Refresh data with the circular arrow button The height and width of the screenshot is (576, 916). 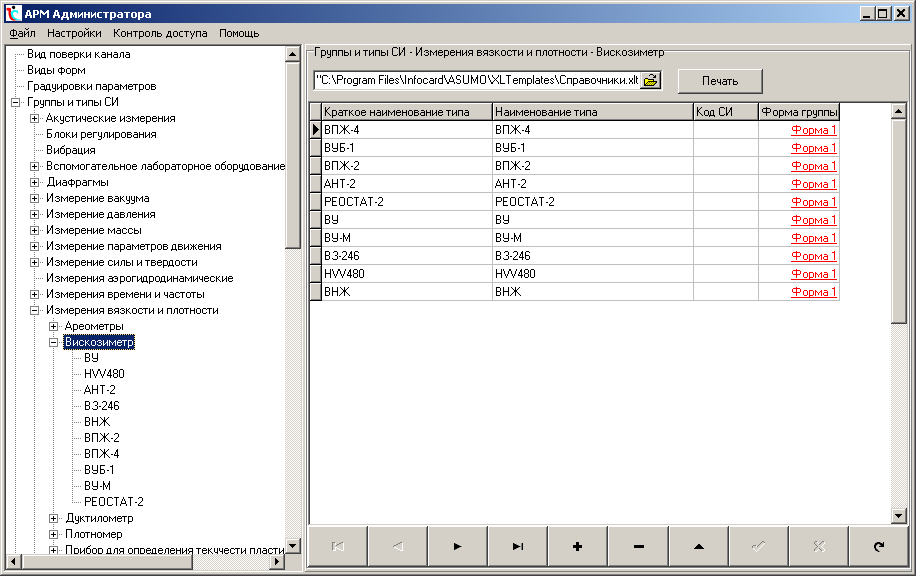(878, 546)
